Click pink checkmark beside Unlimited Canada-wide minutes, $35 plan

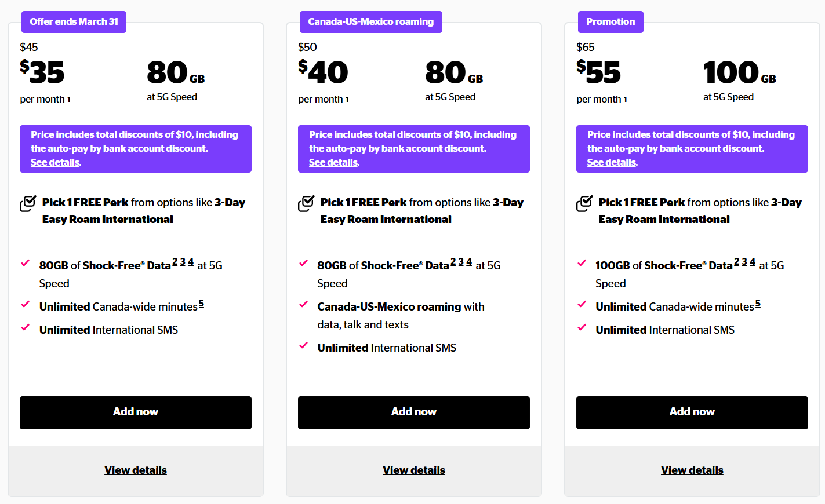pyautogui.click(x=25, y=304)
